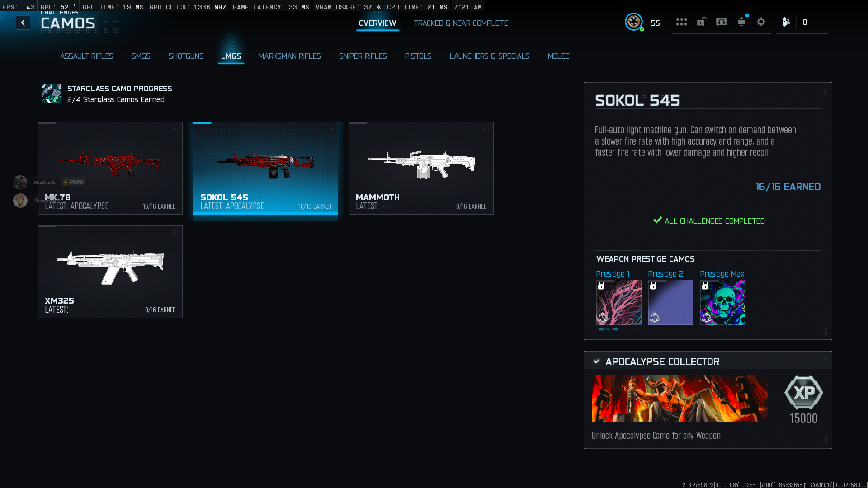Viewport: 868px width, 488px height.
Task: Select the SMGs category
Action: point(141,56)
